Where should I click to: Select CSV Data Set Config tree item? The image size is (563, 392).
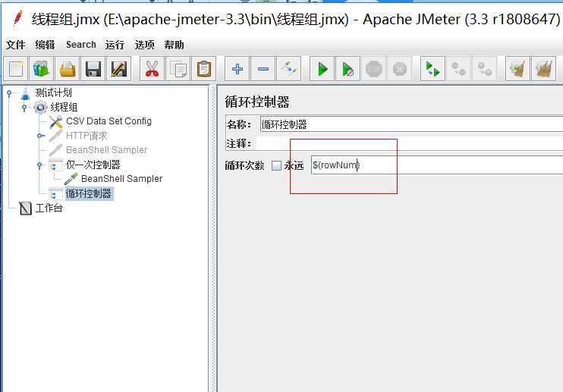click(x=109, y=121)
